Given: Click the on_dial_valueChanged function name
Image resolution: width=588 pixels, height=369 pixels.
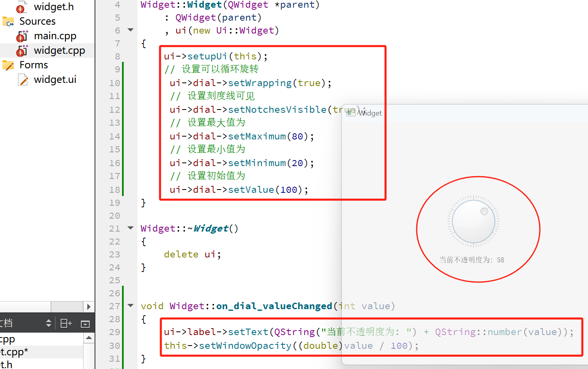Looking at the screenshot, I should click(274, 306).
